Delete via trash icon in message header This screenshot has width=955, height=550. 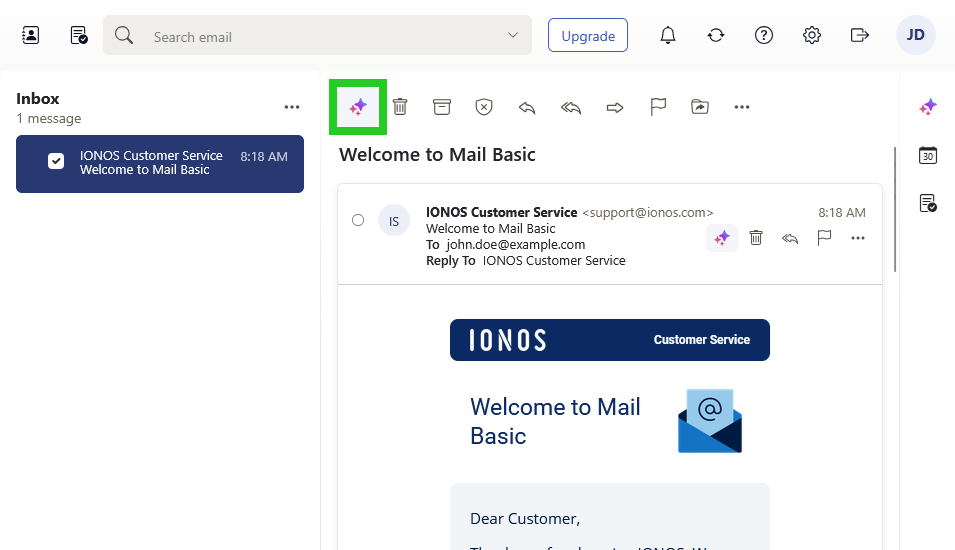tap(756, 238)
